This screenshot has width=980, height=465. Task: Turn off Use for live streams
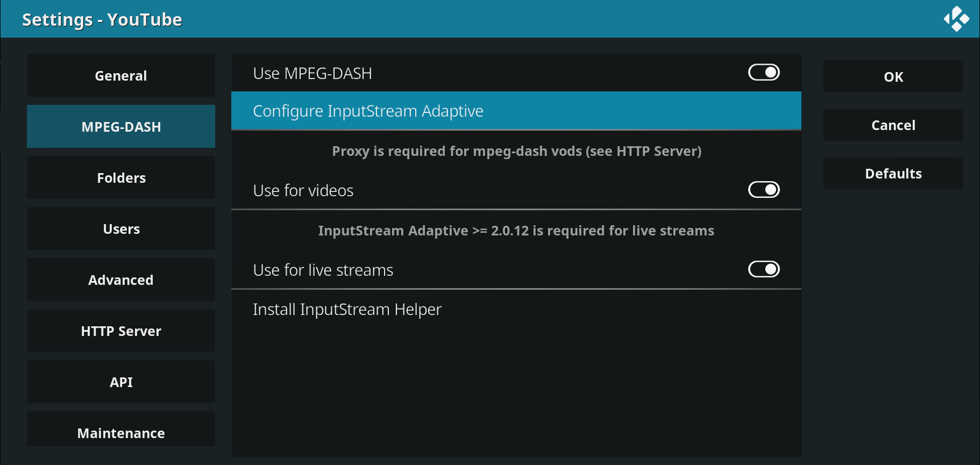[x=764, y=269]
